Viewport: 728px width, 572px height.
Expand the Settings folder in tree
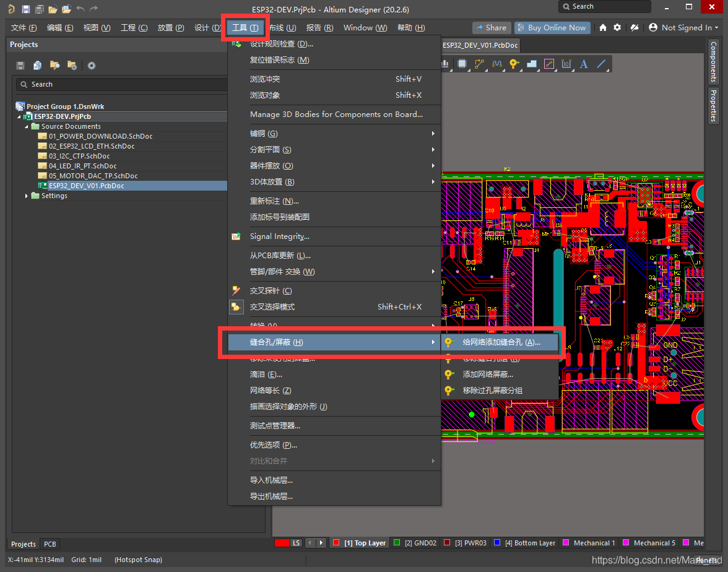pos(27,196)
